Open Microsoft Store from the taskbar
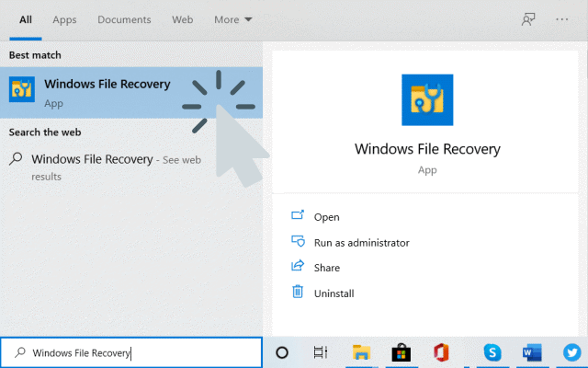 401,352
